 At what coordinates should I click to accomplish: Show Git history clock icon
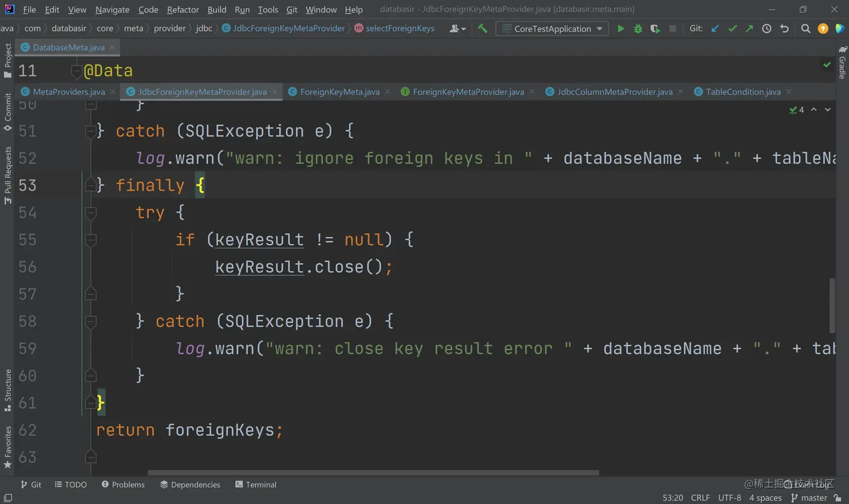(x=766, y=29)
